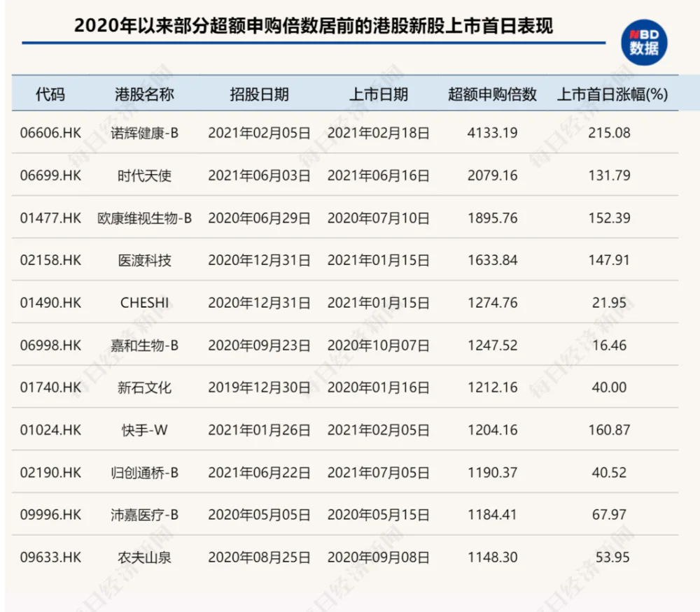Click the 上市首日涨幅(%) column header

coord(613,94)
